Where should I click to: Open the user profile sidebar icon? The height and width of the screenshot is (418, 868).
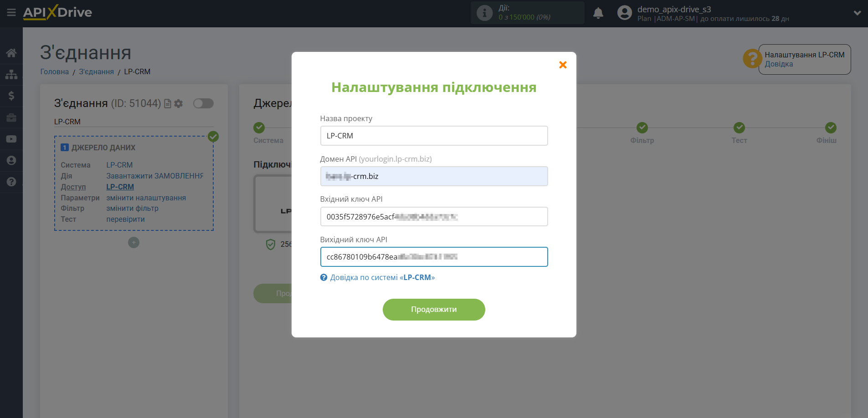coord(11,160)
